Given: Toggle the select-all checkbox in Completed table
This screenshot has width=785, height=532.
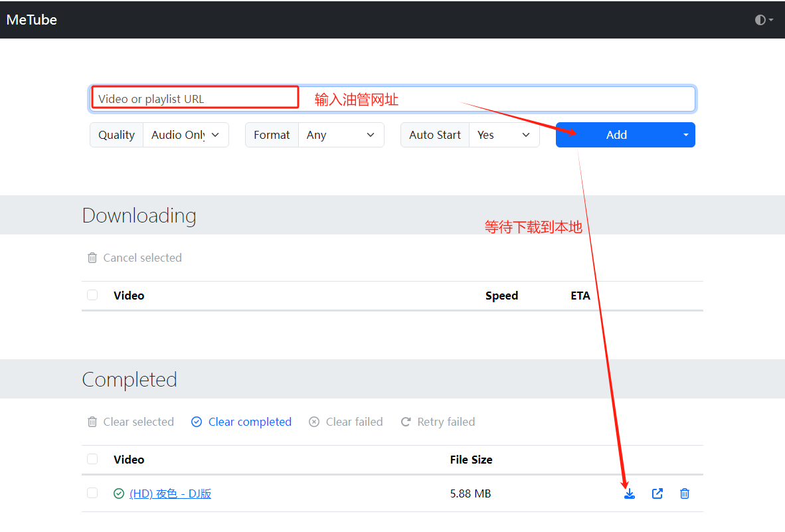Looking at the screenshot, I should click(92, 459).
